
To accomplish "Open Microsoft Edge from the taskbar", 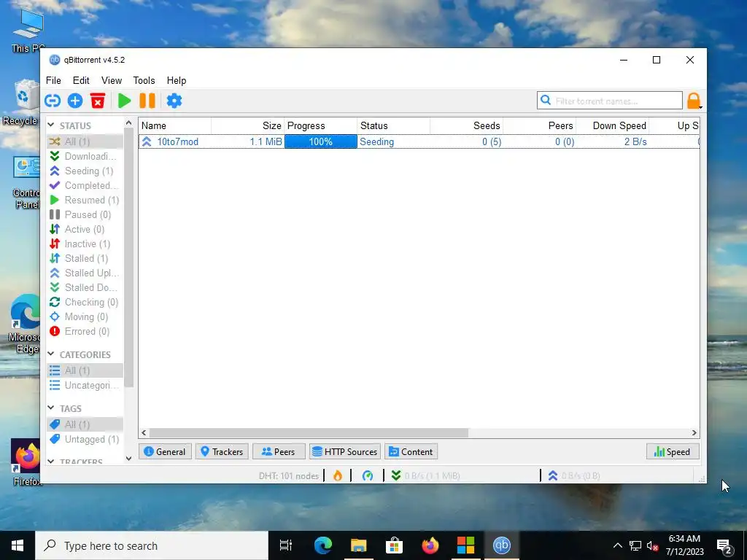I will click(323, 545).
